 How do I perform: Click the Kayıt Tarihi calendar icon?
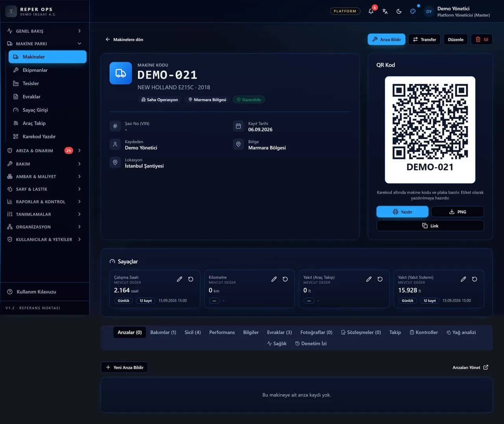238,126
